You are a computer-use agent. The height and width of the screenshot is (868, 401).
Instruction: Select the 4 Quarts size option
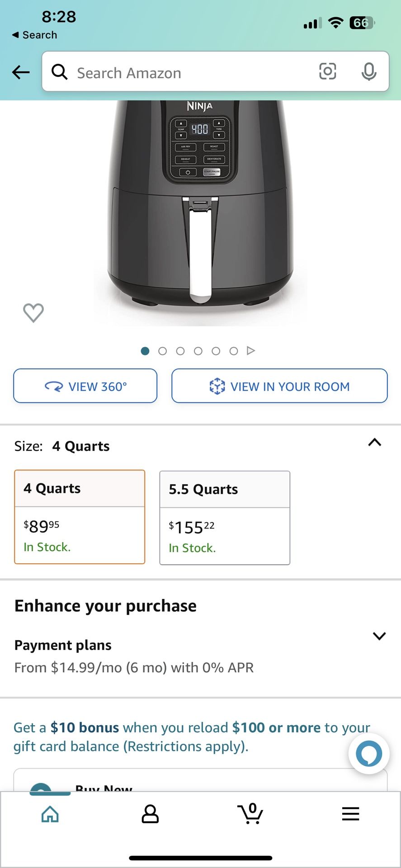[80, 517]
